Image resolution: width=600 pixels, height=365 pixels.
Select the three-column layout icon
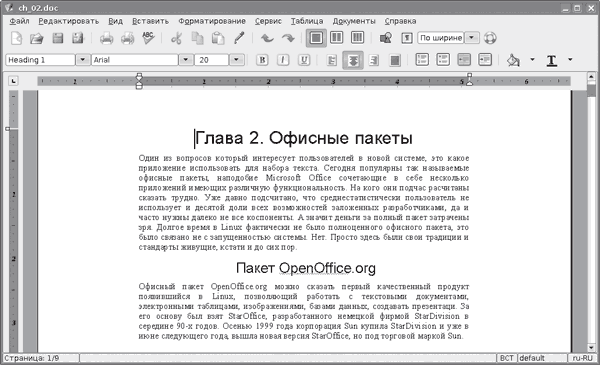[x=357, y=37]
